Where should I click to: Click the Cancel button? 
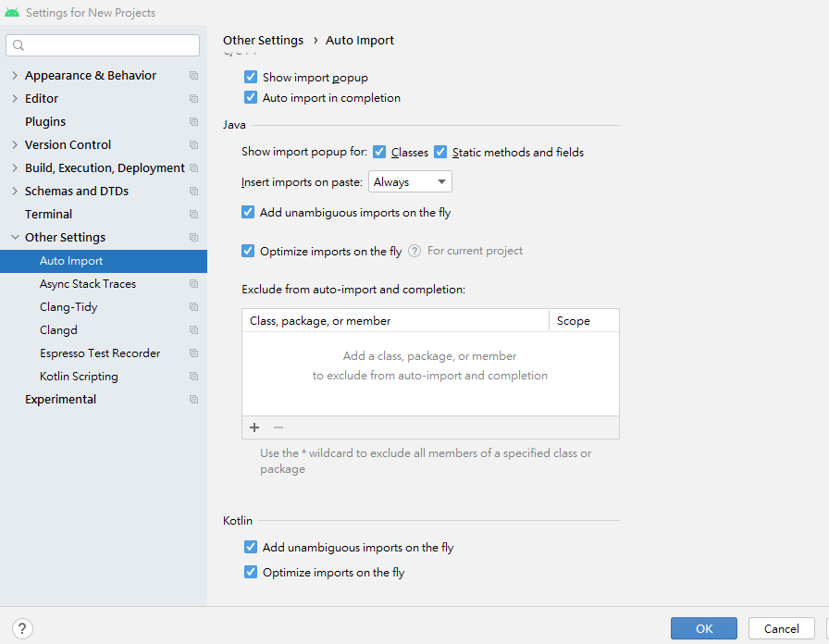[781, 628]
